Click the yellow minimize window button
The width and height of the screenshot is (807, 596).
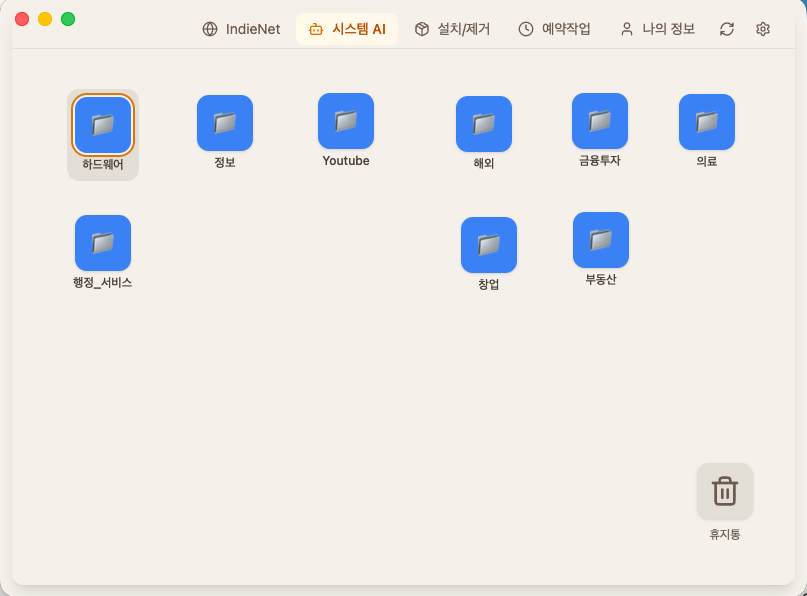tap(43, 18)
